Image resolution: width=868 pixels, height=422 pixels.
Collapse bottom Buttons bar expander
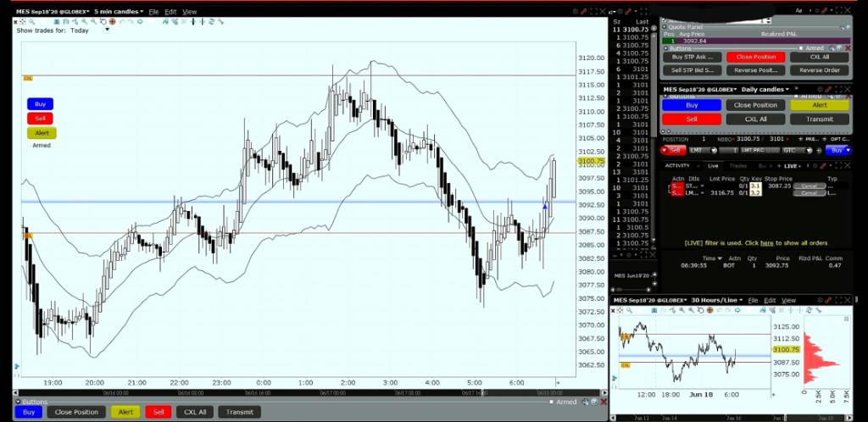tap(18, 403)
